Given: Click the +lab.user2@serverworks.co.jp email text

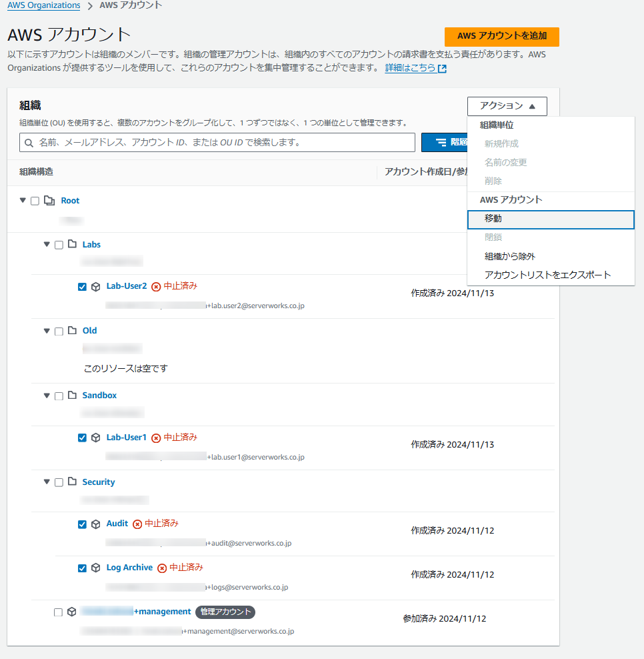Looking at the screenshot, I should [255, 306].
